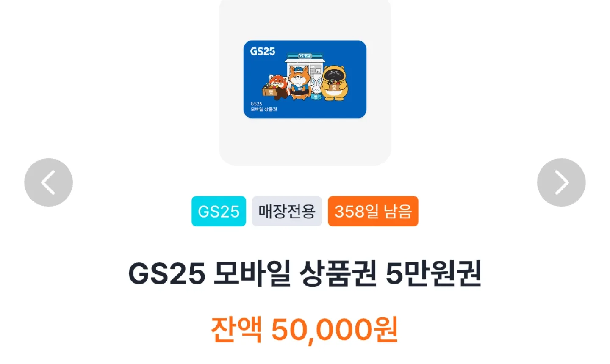Open the blue GS25 gift card image
610x364 pixels.
(x=305, y=79)
